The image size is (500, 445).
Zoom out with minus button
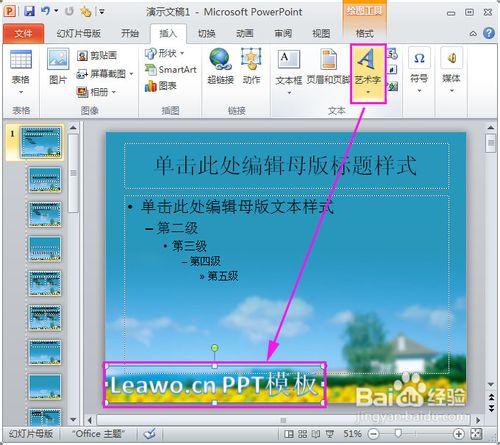point(374,434)
